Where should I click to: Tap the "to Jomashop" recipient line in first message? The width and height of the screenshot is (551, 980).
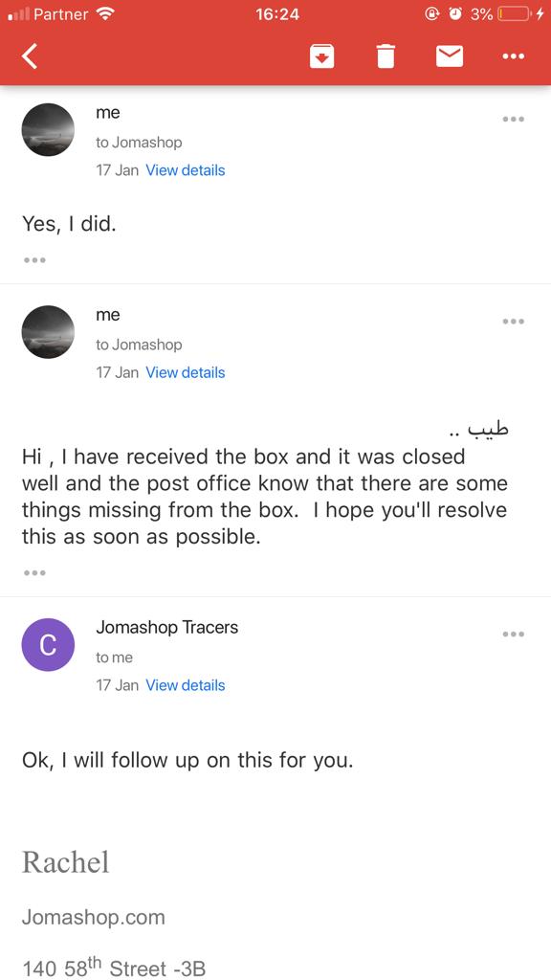tap(139, 143)
